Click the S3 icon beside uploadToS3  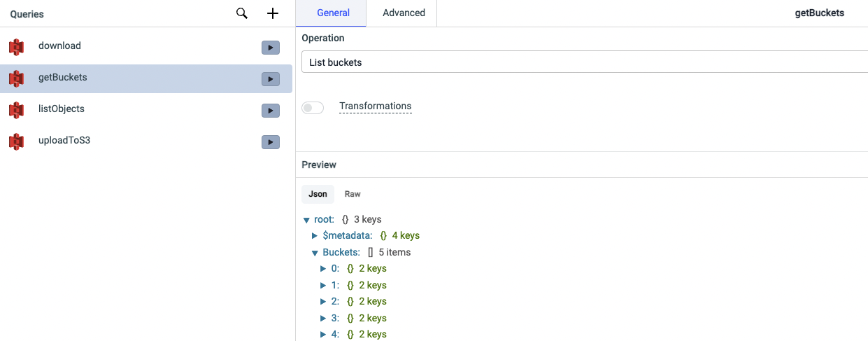coord(16,141)
